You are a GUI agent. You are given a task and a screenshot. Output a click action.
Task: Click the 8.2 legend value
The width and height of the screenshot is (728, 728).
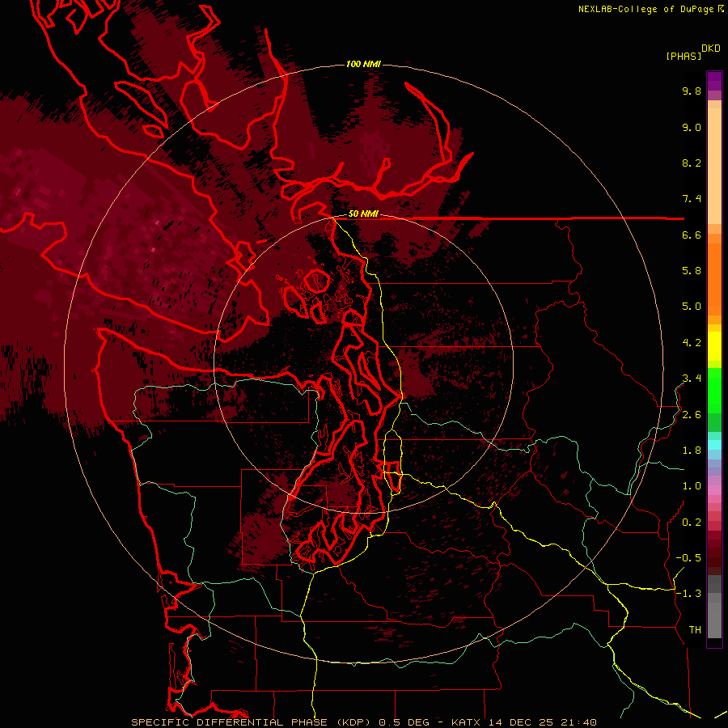pos(692,163)
